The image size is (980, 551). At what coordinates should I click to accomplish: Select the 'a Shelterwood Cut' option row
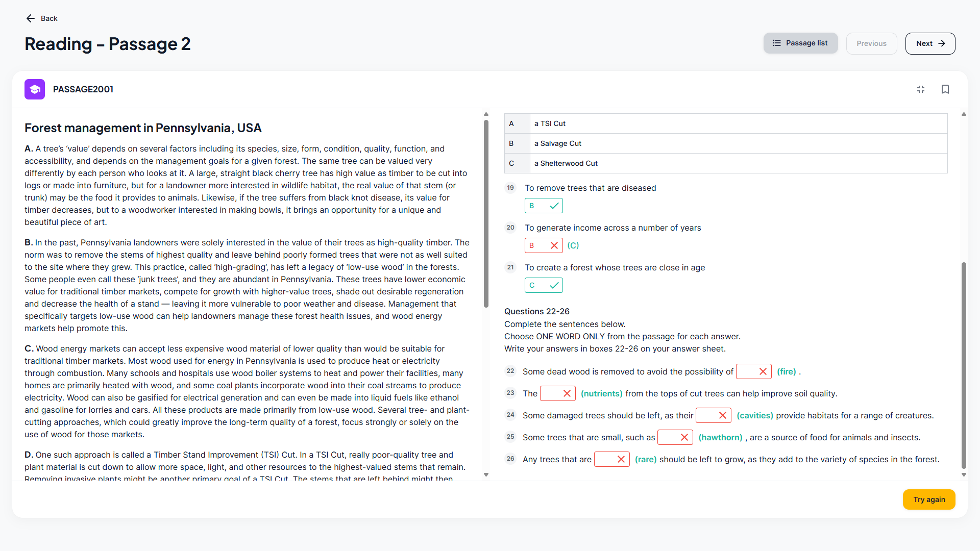(726, 163)
